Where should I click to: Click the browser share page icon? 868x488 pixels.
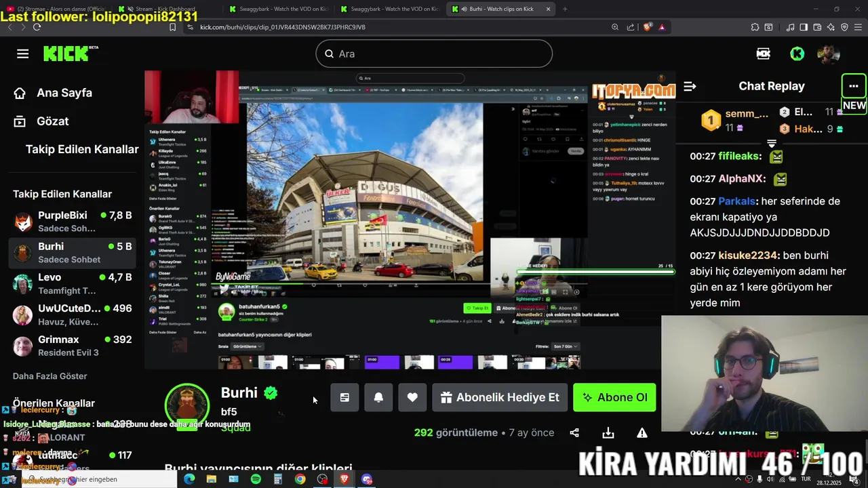631,27
